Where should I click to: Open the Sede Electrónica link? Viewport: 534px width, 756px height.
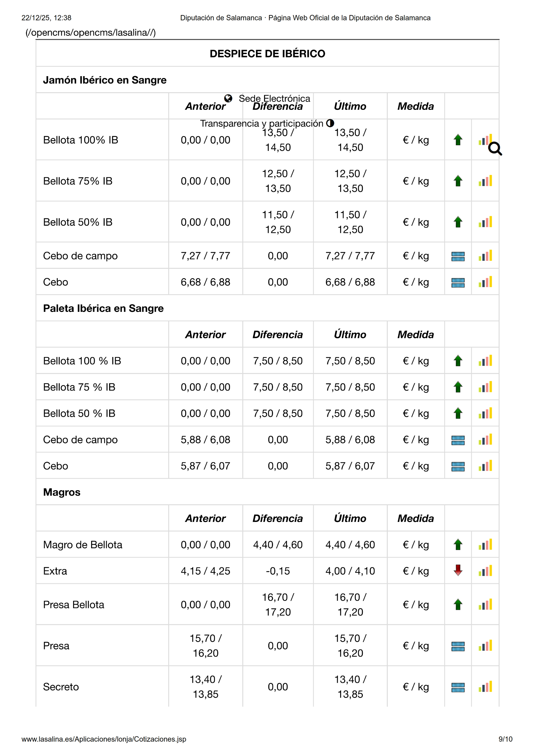(274, 98)
